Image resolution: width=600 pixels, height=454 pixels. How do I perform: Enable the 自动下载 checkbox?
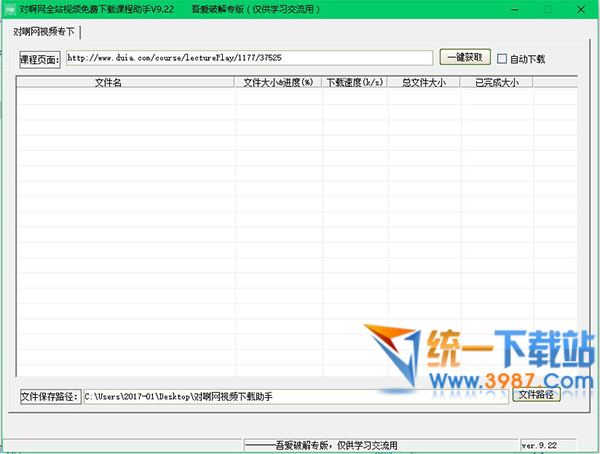coord(504,59)
